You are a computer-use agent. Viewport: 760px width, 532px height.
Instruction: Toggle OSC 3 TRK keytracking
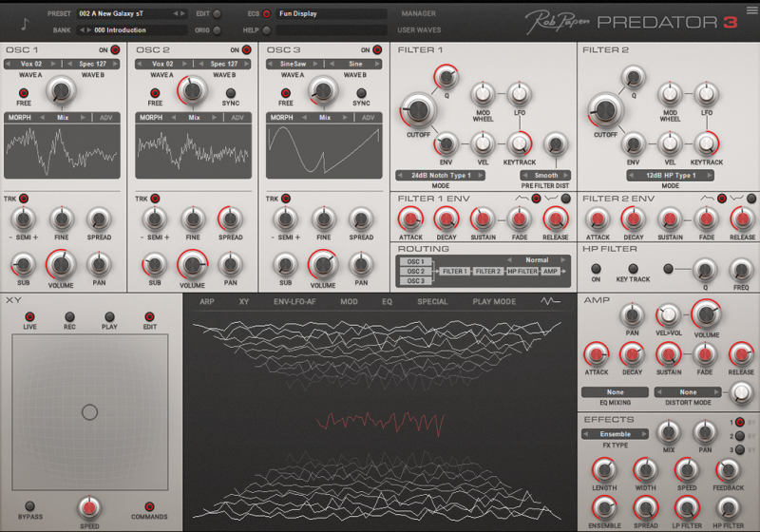point(286,199)
